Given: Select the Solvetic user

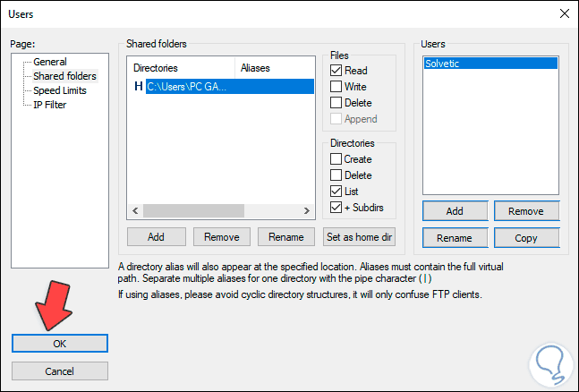Looking at the screenshot, I should (490, 64).
